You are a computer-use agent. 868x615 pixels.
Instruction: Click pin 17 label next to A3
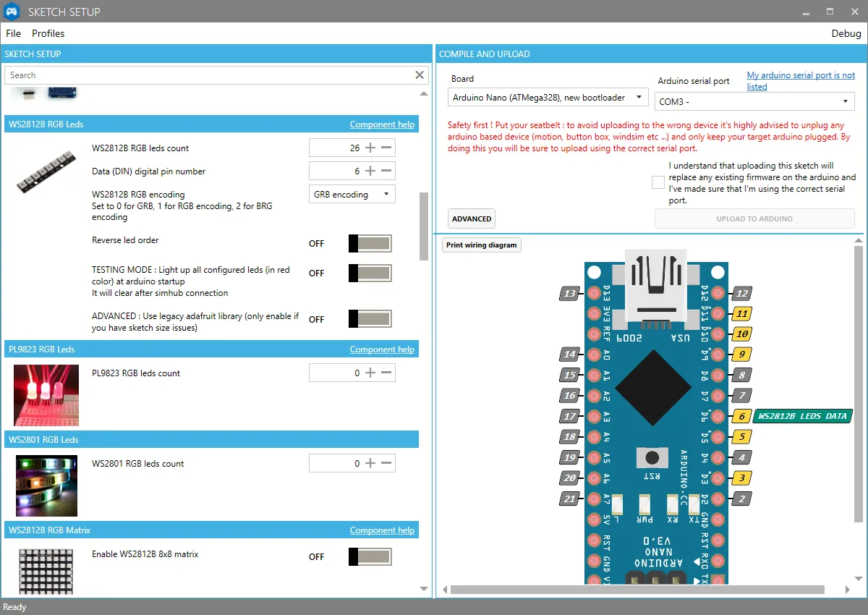point(571,416)
